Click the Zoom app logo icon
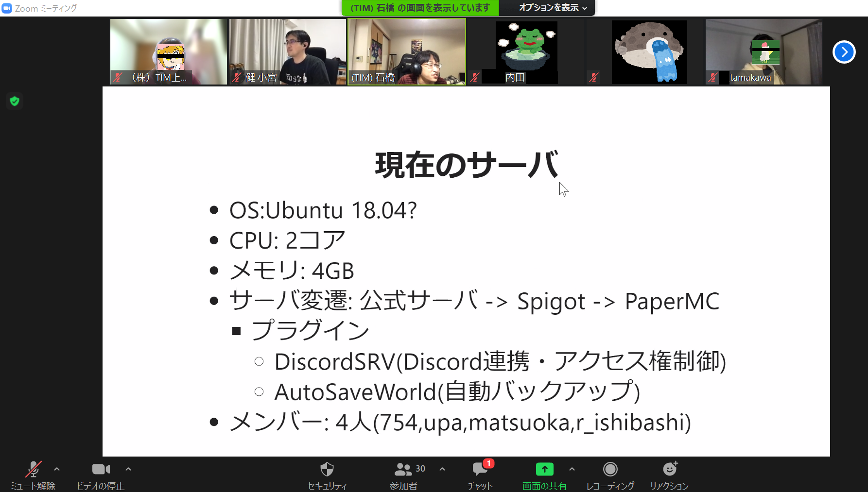This screenshot has width=868, height=492. 7,8
